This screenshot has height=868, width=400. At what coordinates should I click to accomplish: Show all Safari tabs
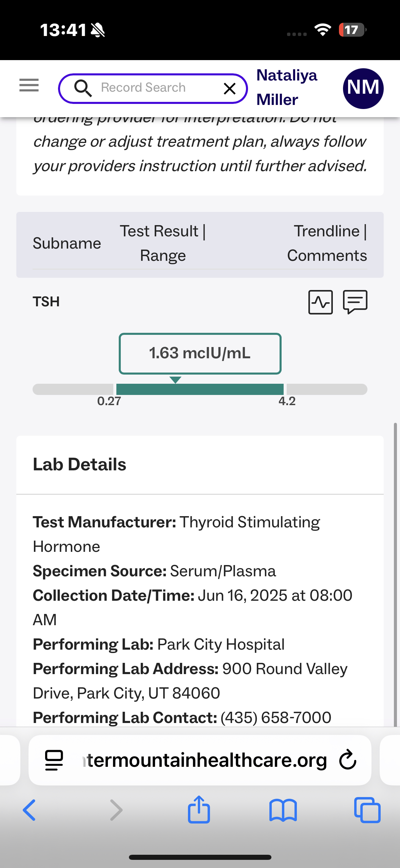[x=367, y=810]
